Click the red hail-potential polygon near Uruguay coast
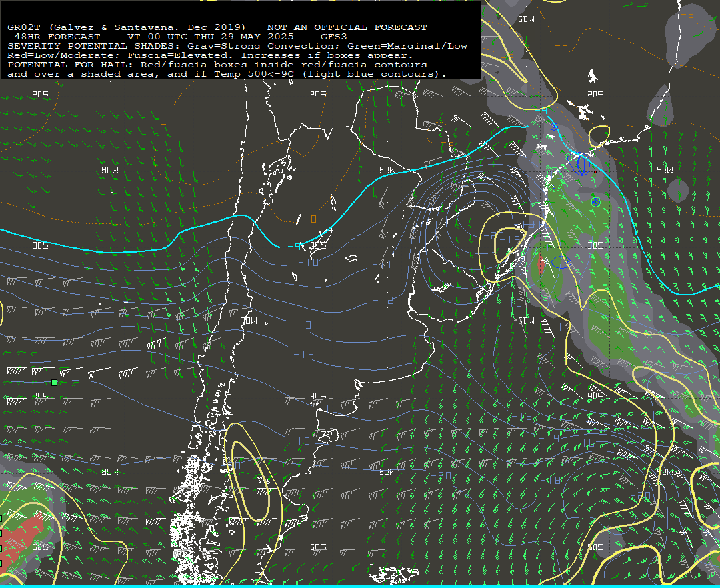This screenshot has width=720, height=588. point(541,265)
